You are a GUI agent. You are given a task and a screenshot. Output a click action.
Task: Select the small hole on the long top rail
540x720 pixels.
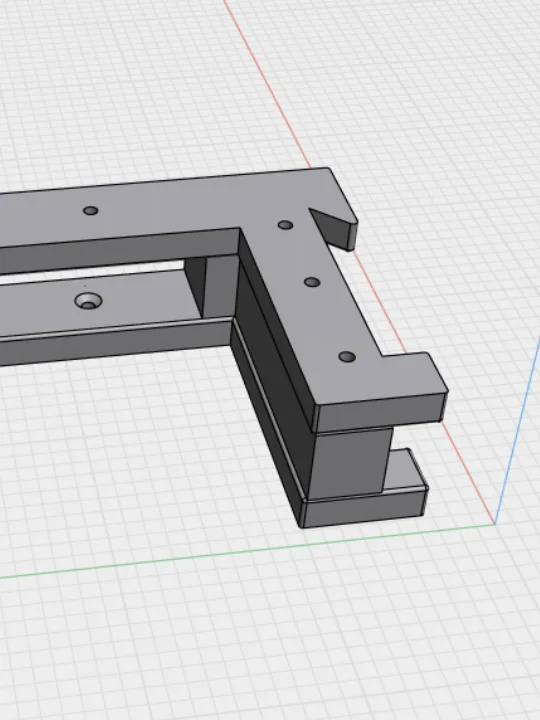click(90, 211)
